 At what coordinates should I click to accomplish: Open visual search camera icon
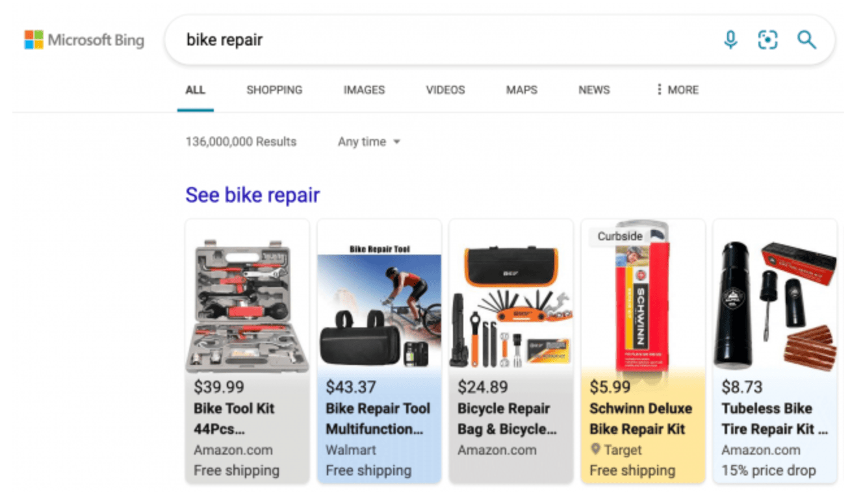(x=767, y=40)
